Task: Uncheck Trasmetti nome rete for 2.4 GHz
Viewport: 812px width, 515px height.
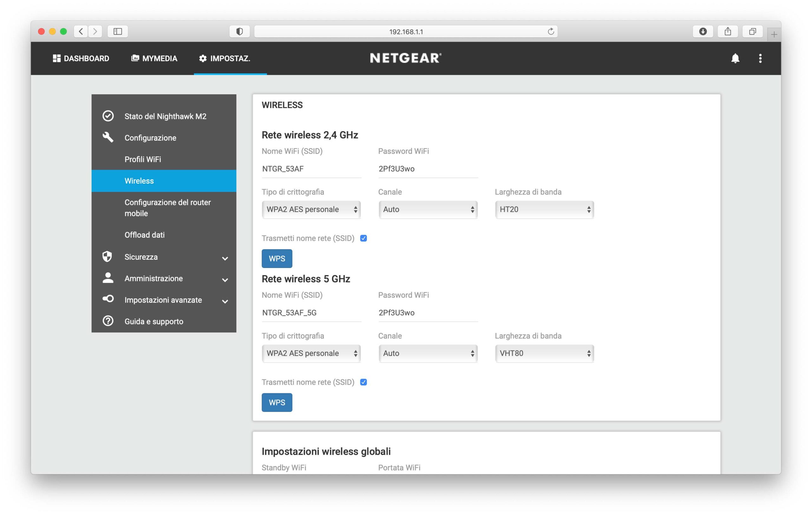Action: coord(363,238)
